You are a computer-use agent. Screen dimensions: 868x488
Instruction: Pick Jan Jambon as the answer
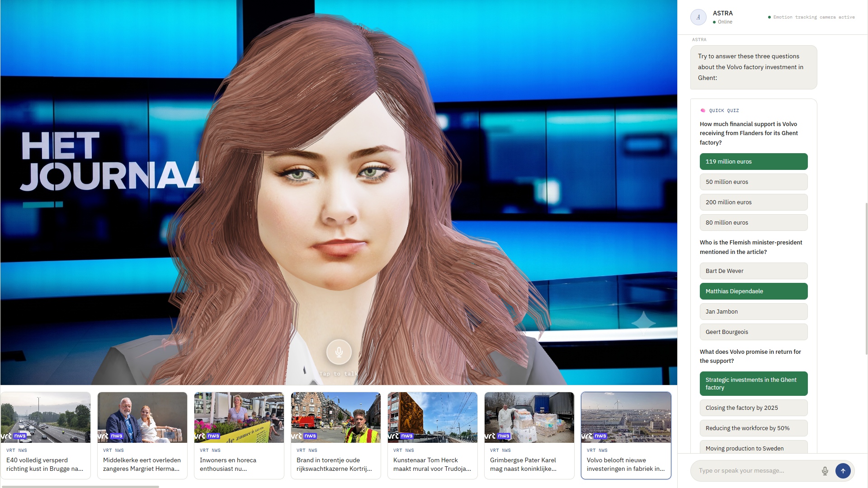tap(754, 312)
